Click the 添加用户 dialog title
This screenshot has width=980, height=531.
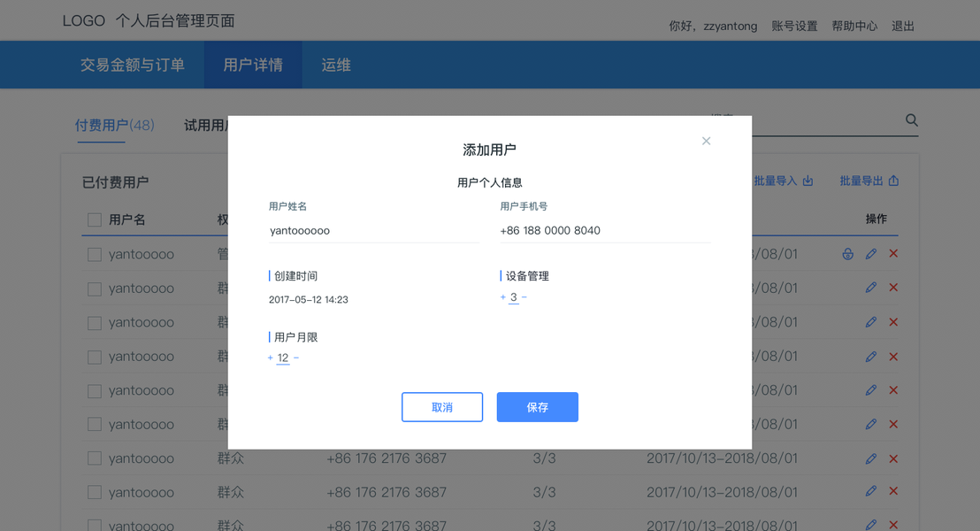pos(489,150)
